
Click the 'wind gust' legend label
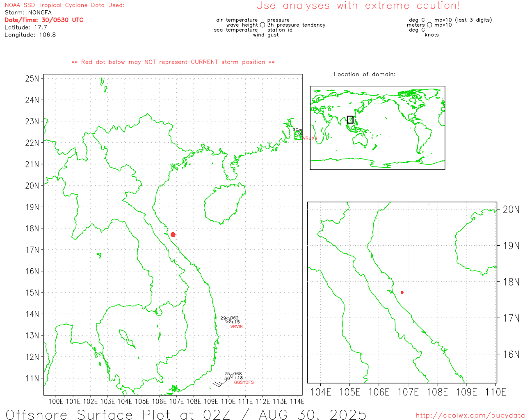point(266,35)
